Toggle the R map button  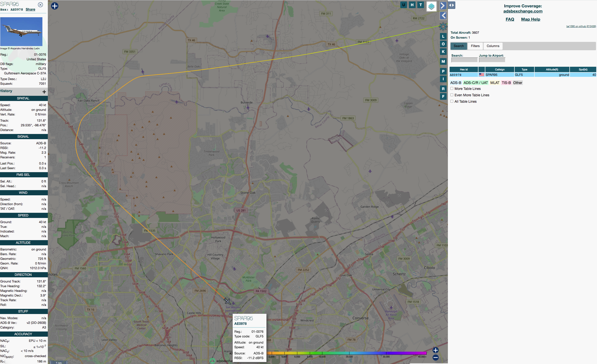(x=443, y=89)
